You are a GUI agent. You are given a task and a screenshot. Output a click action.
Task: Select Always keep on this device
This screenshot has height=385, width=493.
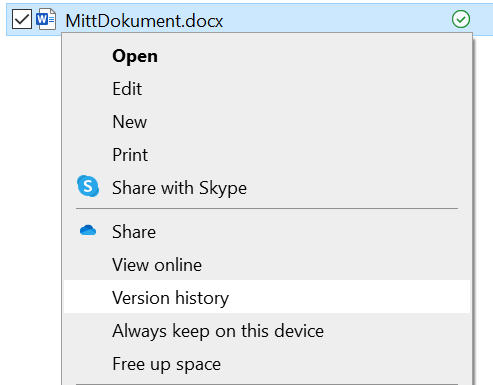pyautogui.click(x=267, y=331)
